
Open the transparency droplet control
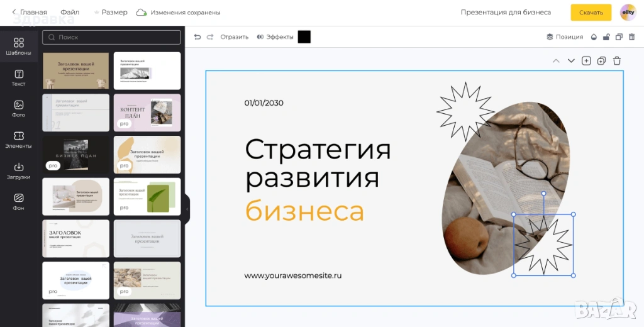[592, 37]
